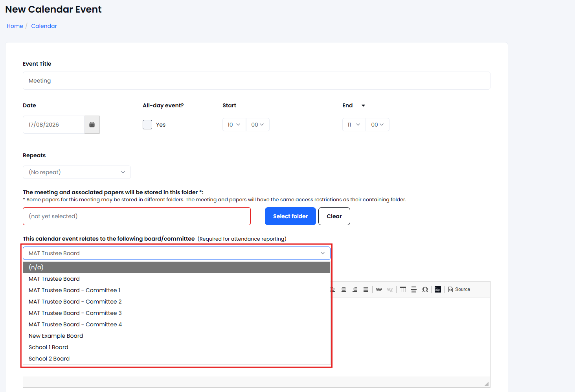Align text right in editor toolbar
The image size is (575, 392).
[355, 289]
